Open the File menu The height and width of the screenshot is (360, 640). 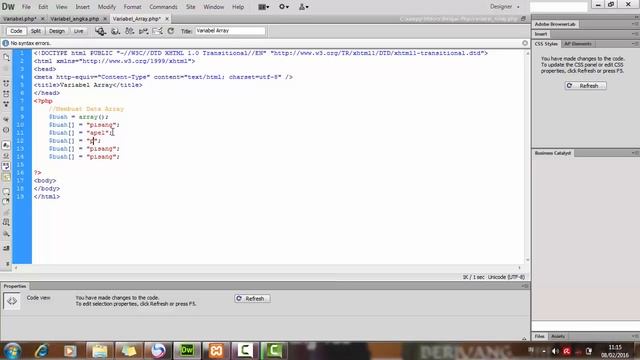tap(26, 7)
